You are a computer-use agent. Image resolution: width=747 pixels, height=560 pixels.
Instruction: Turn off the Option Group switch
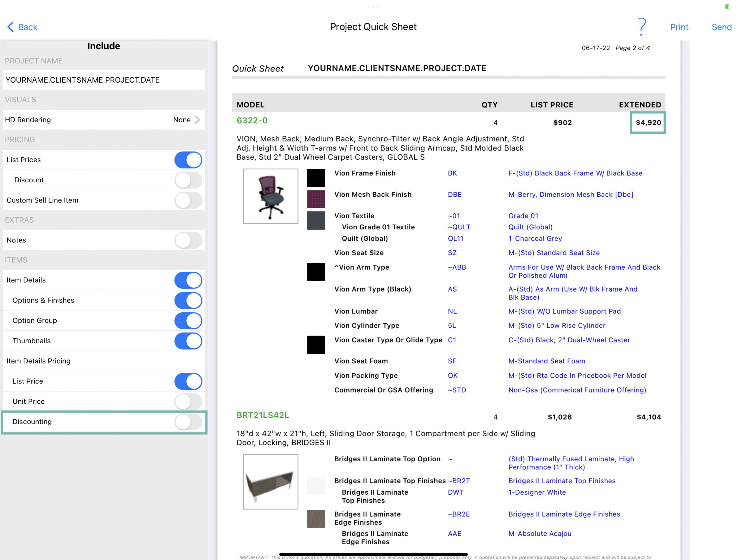[188, 320]
